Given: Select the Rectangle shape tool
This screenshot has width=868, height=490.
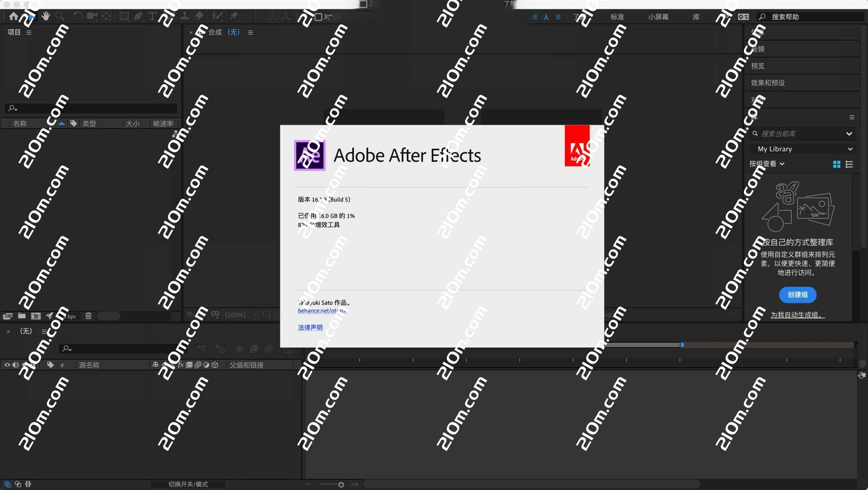Looking at the screenshot, I should [124, 16].
